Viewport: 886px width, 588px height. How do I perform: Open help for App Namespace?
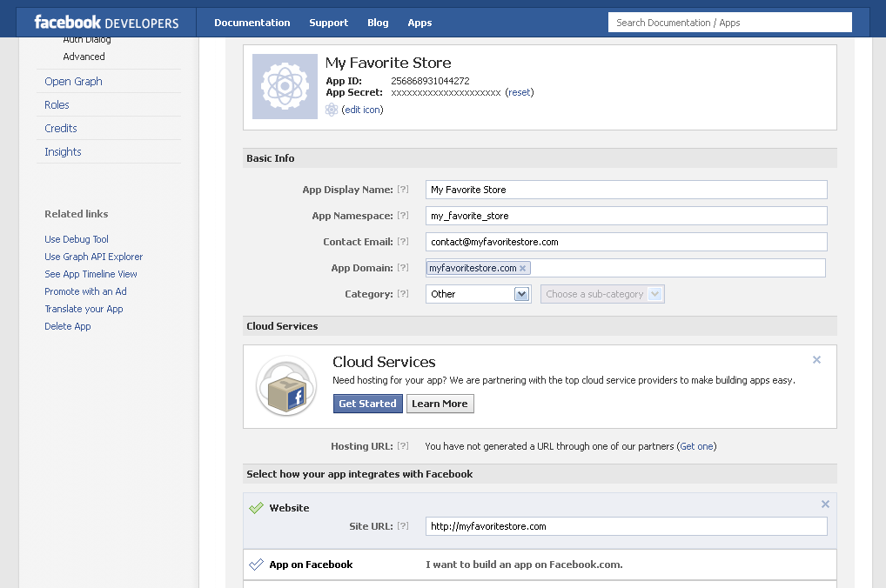click(x=403, y=215)
